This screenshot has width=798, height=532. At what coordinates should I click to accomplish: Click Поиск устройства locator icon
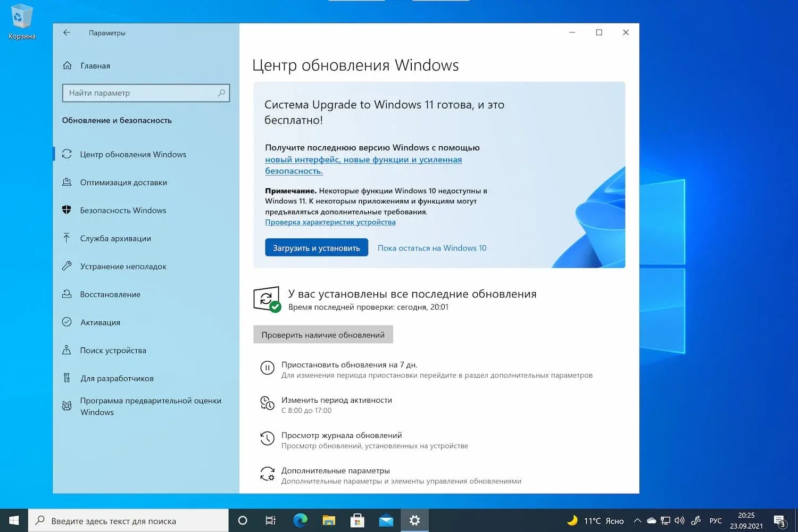tap(66, 350)
